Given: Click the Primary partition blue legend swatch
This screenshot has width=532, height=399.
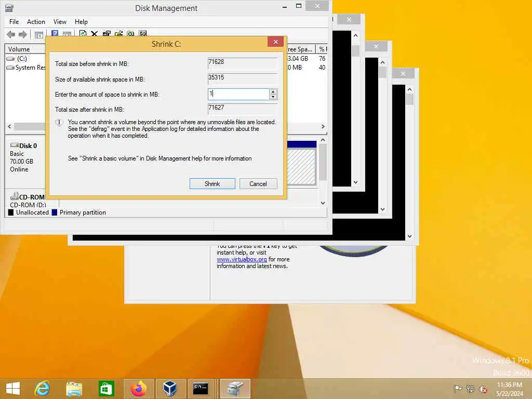Looking at the screenshot, I should [54, 212].
